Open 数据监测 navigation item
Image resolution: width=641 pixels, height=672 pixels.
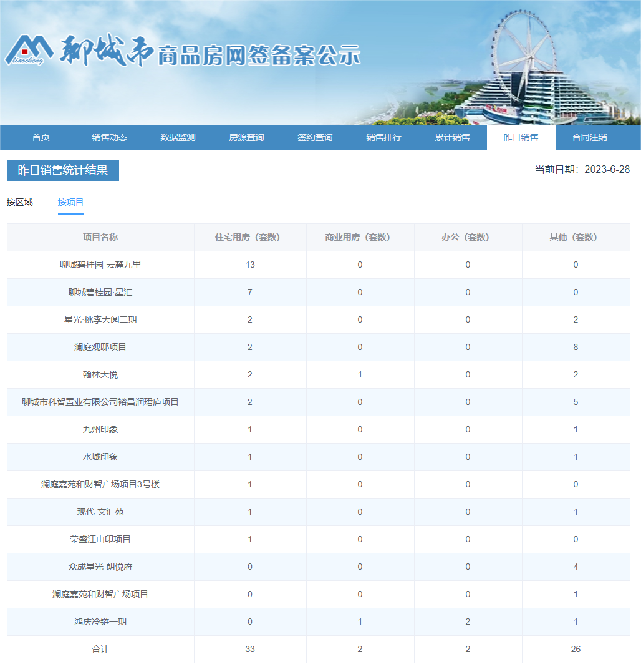coord(178,137)
